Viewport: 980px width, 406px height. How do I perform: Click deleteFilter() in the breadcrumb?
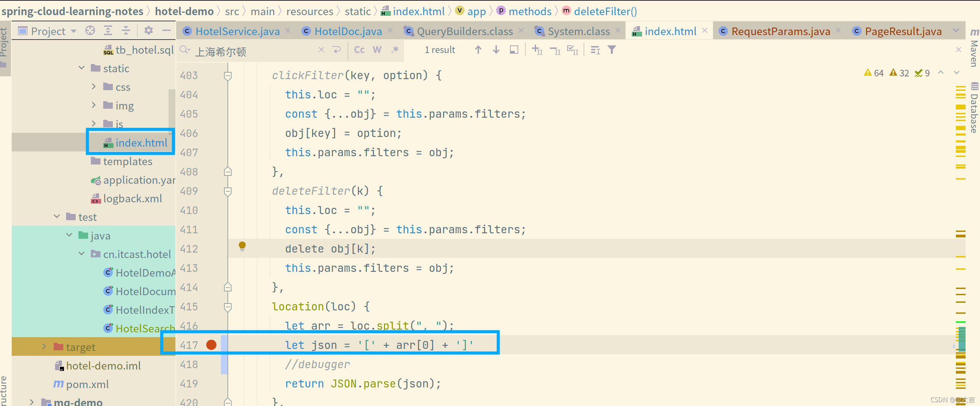coord(605,11)
